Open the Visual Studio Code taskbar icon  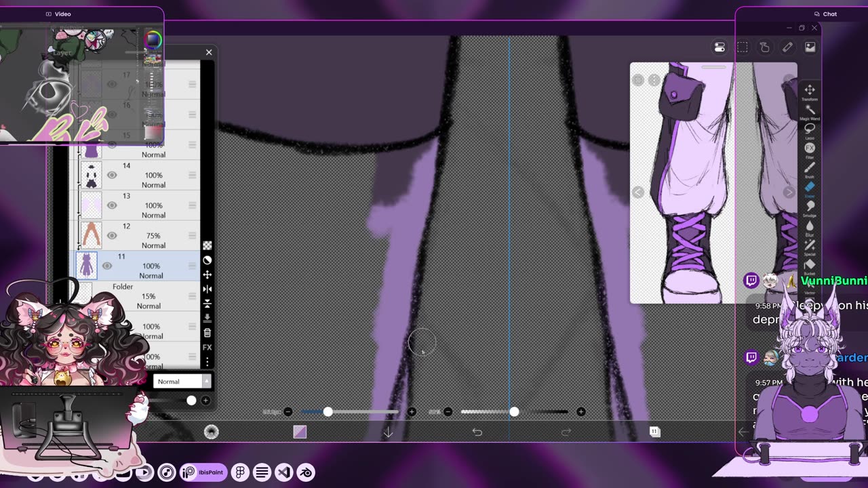[x=283, y=472]
